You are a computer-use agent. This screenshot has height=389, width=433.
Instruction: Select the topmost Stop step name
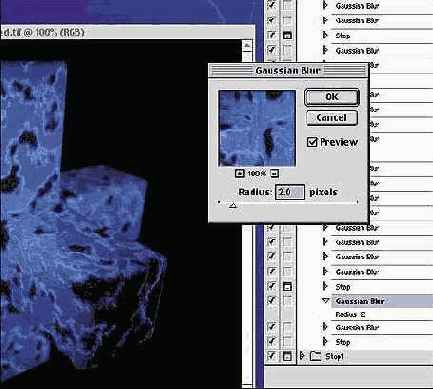pyautogui.click(x=343, y=35)
